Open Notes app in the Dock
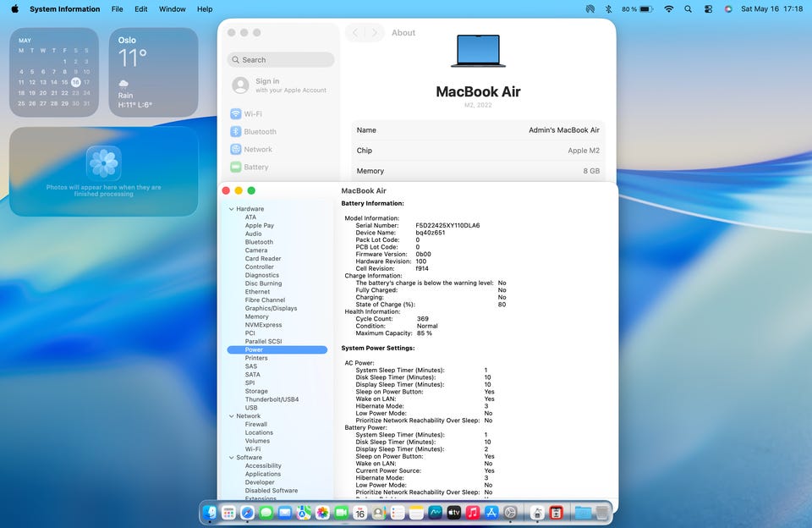The width and height of the screenshot is (812, 528). point(416,513)
